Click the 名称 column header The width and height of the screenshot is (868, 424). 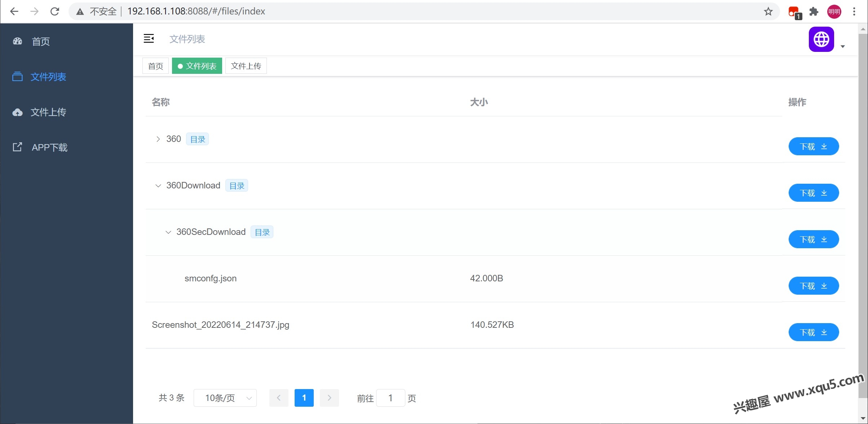tap(160, 102)
